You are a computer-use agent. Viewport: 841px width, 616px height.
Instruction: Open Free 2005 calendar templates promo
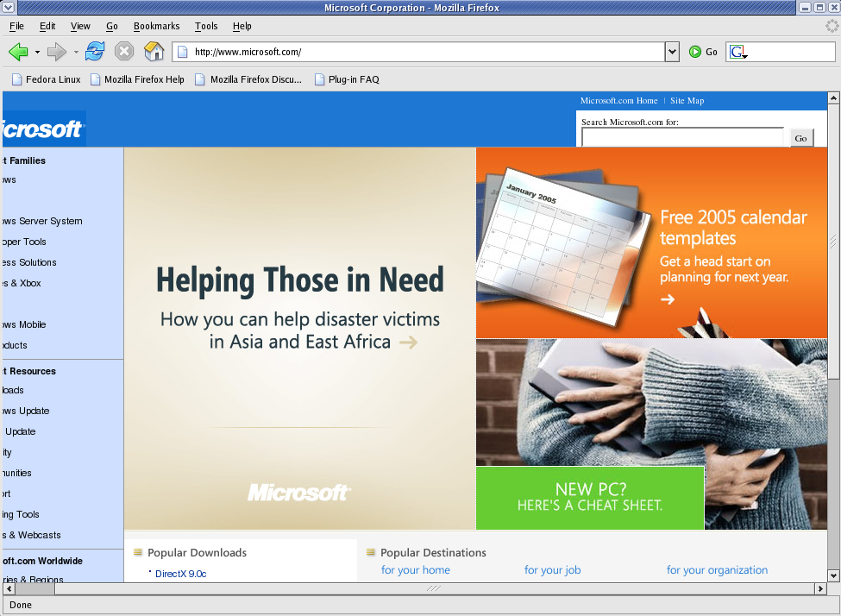click(x=652, y=242)
